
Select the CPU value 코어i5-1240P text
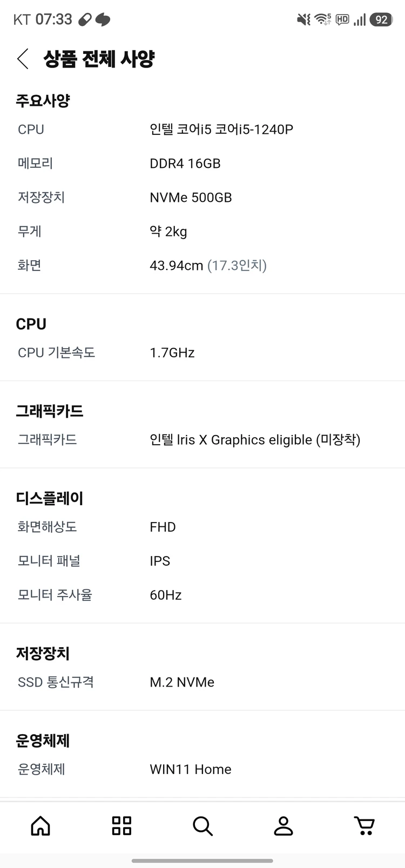tap(254, 130)
